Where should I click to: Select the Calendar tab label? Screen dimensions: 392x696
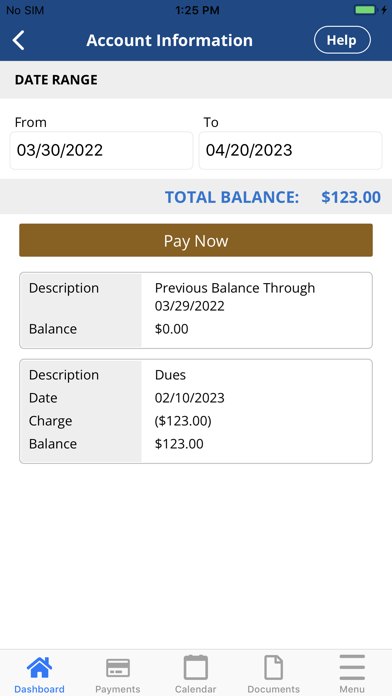pyautogui.click(x=196, y=689)
